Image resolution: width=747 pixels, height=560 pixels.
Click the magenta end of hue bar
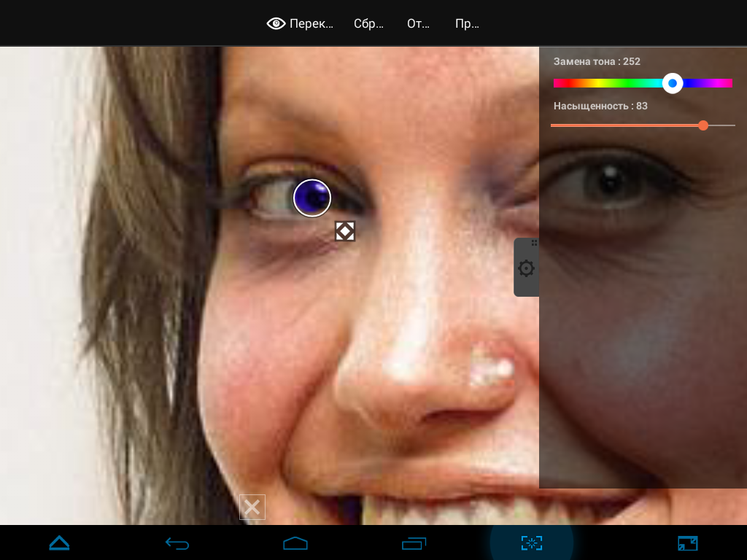(727, 83)
